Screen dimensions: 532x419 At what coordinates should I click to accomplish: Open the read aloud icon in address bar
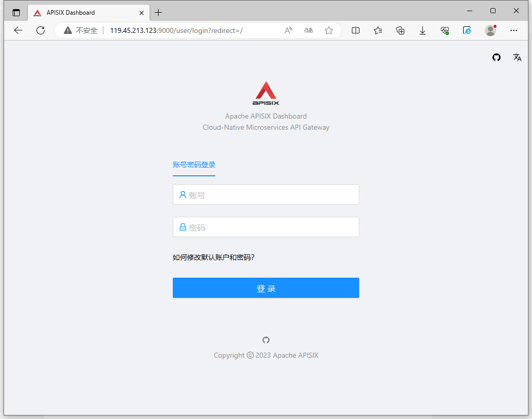(x=288, y=30)
